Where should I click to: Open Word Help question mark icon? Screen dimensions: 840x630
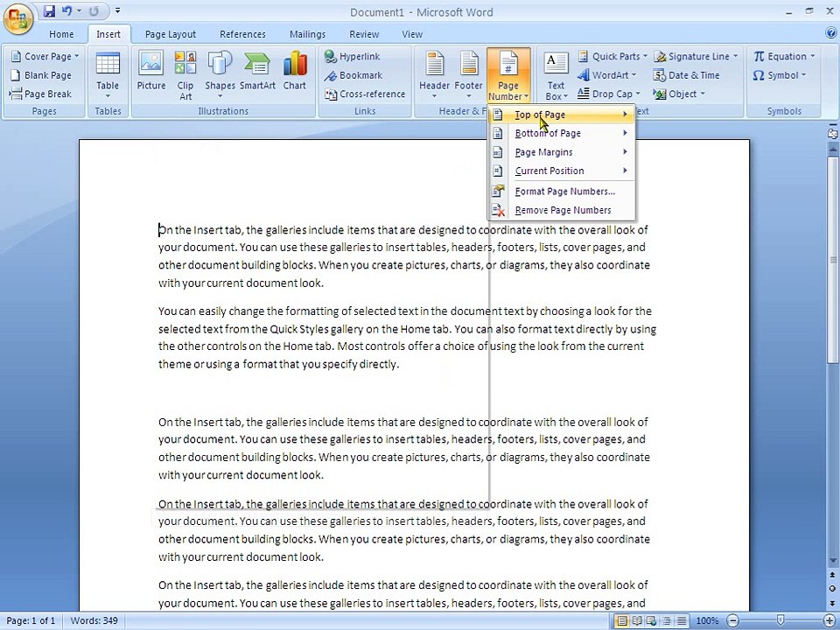pos(831,33)
